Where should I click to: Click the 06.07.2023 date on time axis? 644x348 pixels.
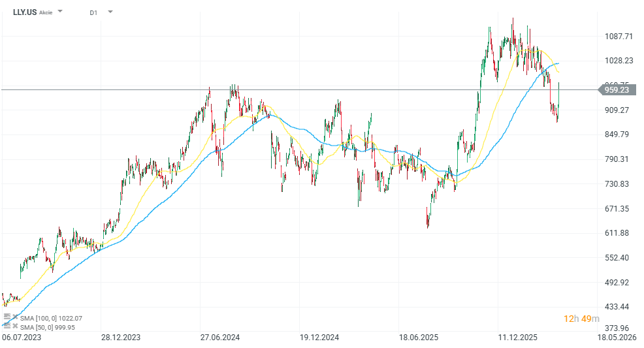coord(21,338)
